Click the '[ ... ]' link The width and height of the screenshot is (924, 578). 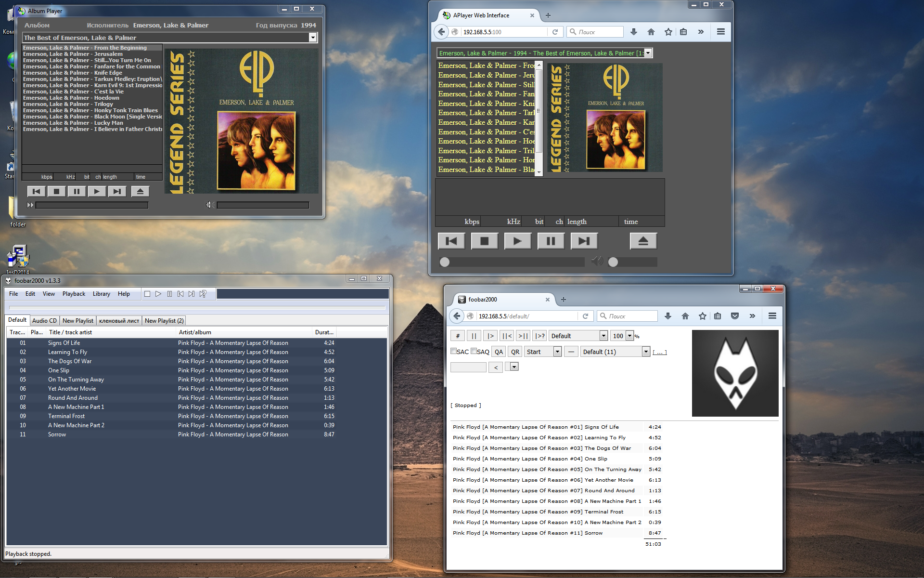pos(659,352)
